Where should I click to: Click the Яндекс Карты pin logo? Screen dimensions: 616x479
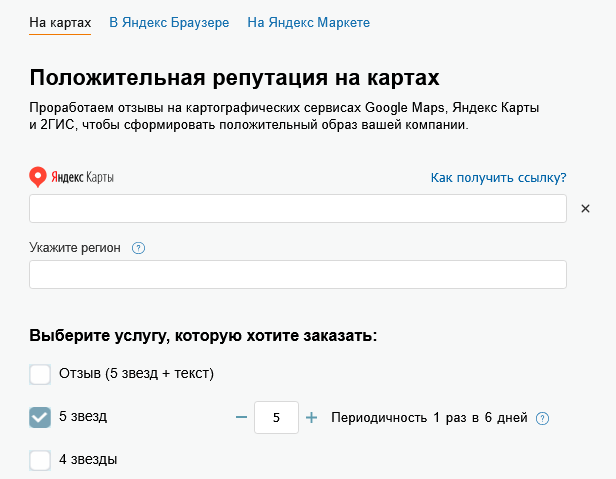pos(38,177)
